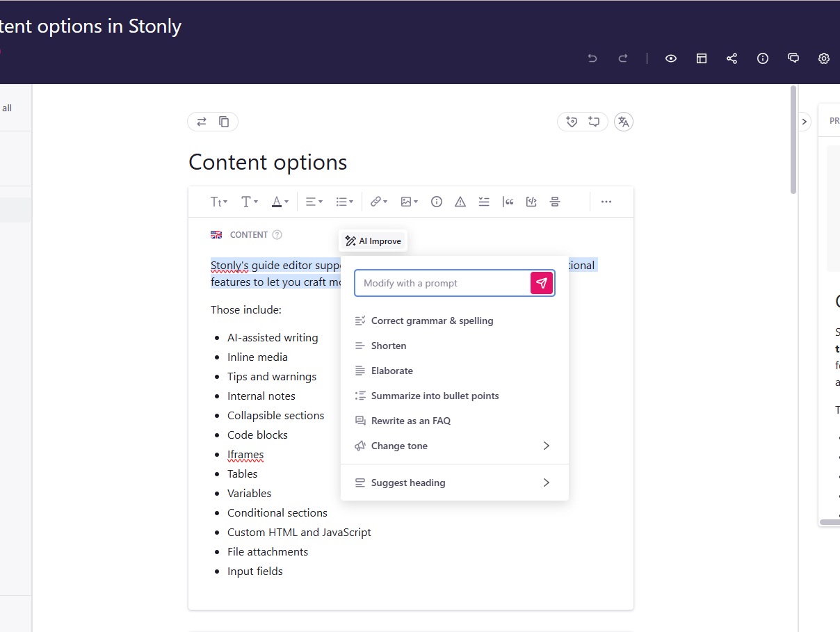Click the Modify with a prompt field

[x=445, y=283]
